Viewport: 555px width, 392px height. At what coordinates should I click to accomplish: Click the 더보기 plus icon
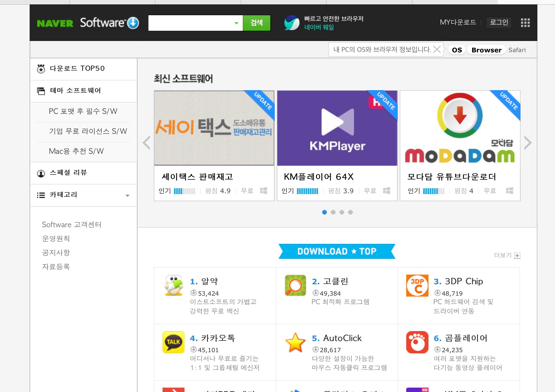click(x=517, y=256)
